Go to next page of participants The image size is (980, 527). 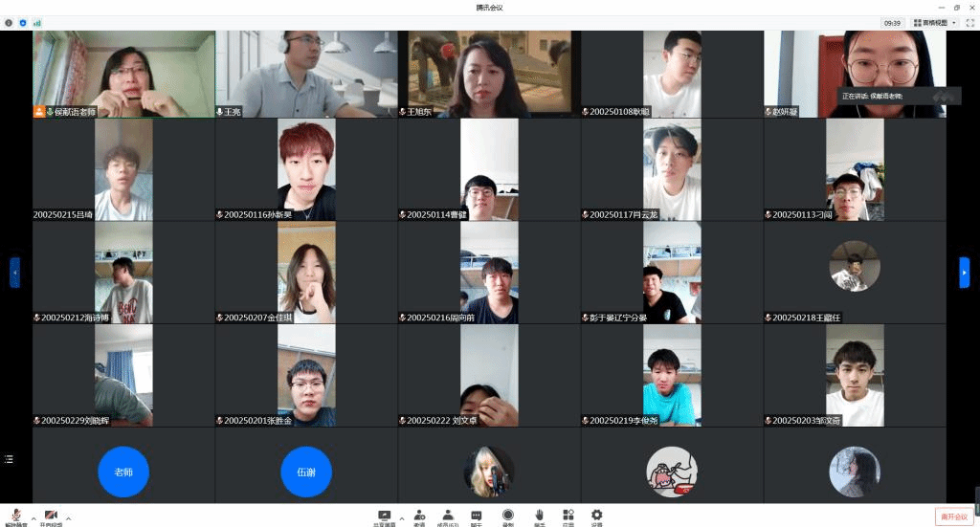tap(964, 273)
